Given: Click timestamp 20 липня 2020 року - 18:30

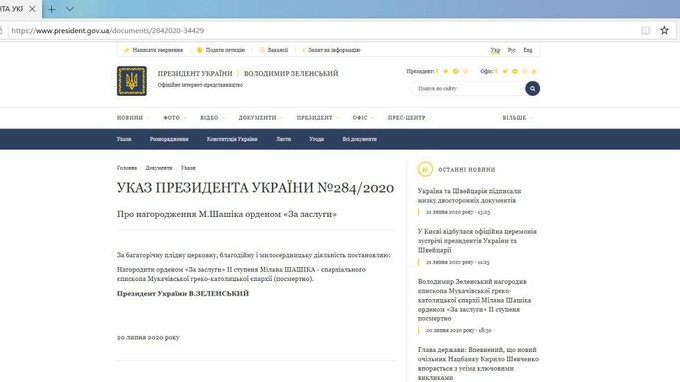Looking at the screenshot, I should 458,330.
